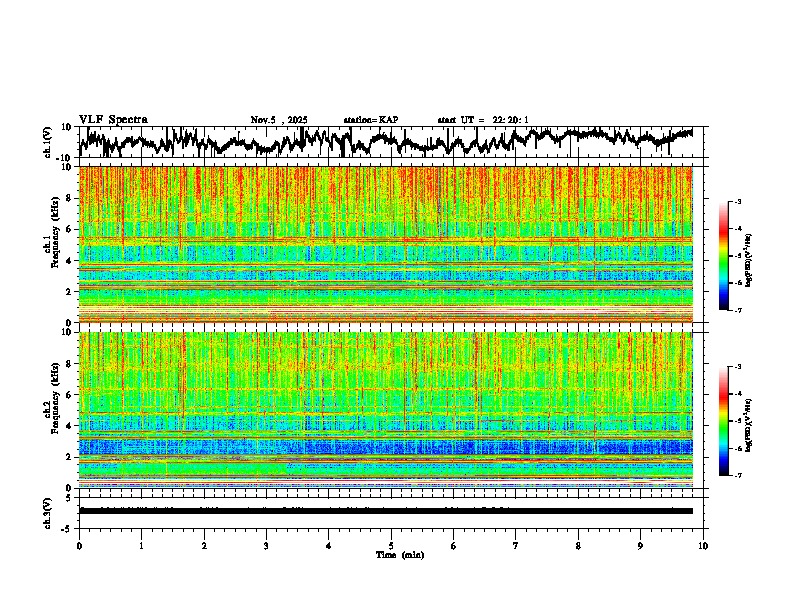
Task: Click time axis tick label "5"
Action: [x=391, y=546]
